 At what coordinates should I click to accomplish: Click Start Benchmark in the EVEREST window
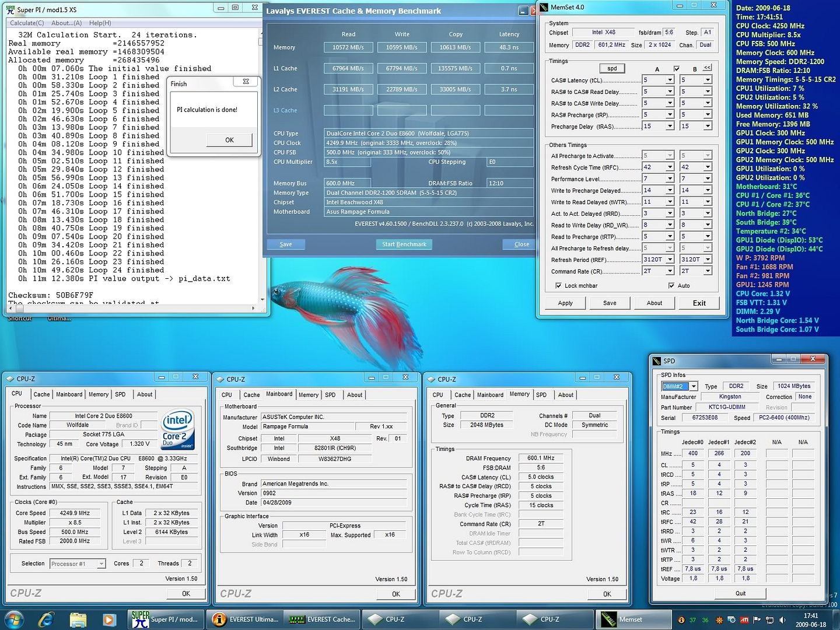tap(404, 244)
